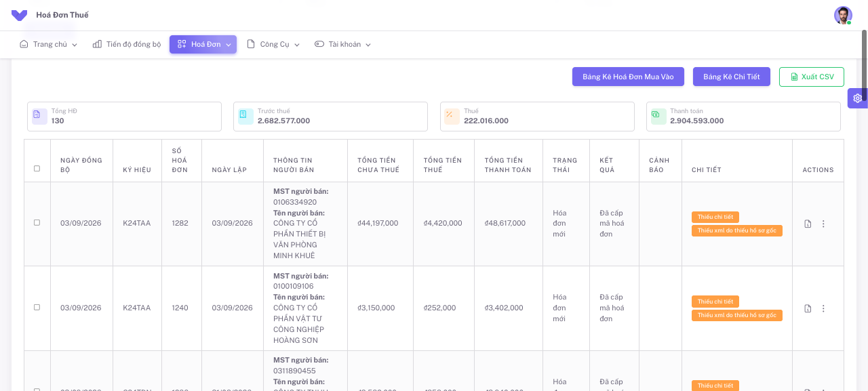The image size is (868, 391).
Task: Click the ₫48,617,000 total payment cell
Action: tap(505, 223)
